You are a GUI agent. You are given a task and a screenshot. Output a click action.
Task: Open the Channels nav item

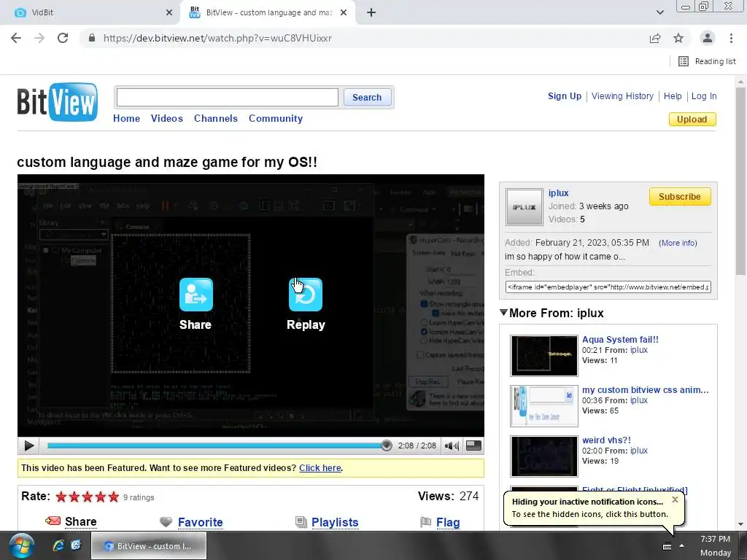[215, 118]
